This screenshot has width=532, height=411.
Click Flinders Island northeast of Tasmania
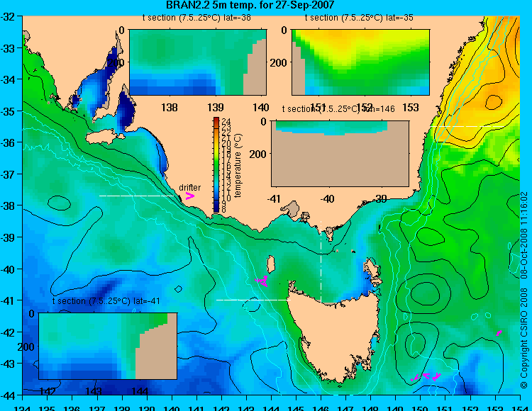click(371, 268)
